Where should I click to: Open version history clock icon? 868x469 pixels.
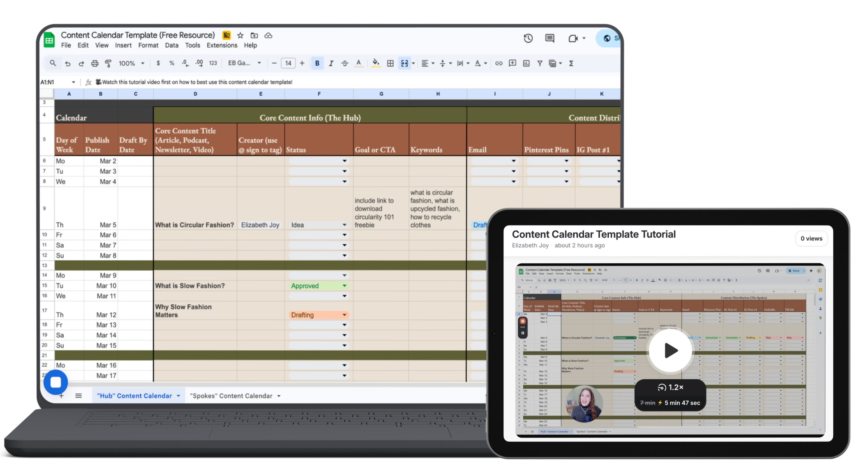528,38
